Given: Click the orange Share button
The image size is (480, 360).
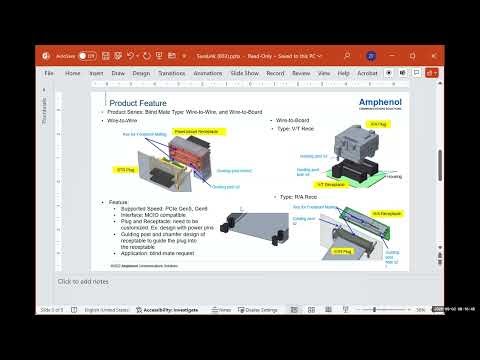Looking at the screenshot, I should (x=432, y=73).
